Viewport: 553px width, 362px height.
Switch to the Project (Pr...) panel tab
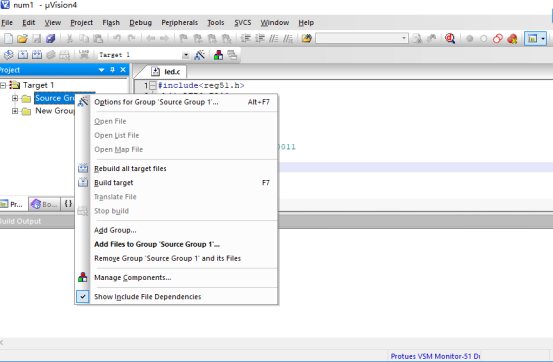tap(12, 204)
